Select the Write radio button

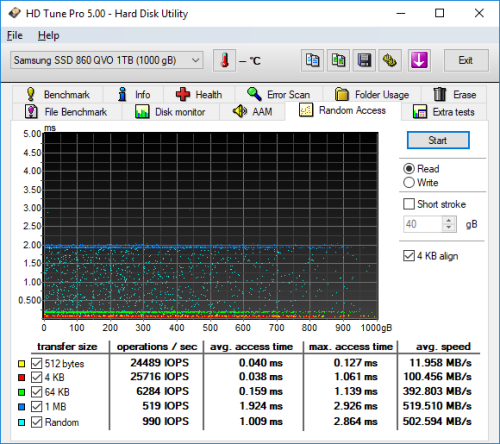(x=409, y=183)
